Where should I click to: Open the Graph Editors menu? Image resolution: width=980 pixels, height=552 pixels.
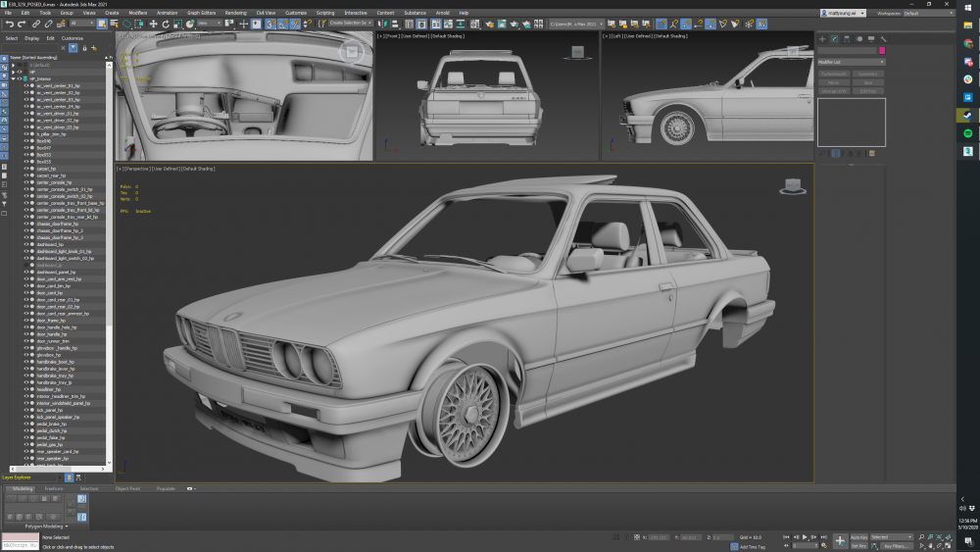point(201,13)
